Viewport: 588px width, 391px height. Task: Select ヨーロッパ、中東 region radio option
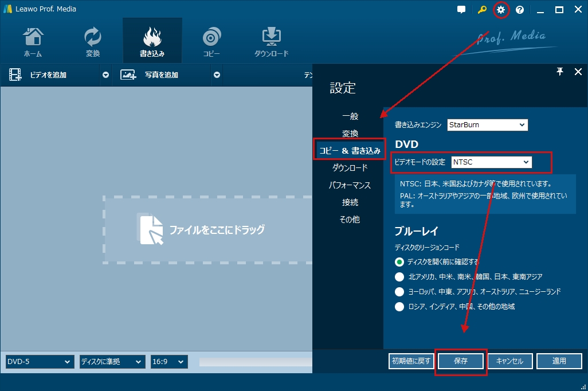pyautogui.click(x=399, y=292)
